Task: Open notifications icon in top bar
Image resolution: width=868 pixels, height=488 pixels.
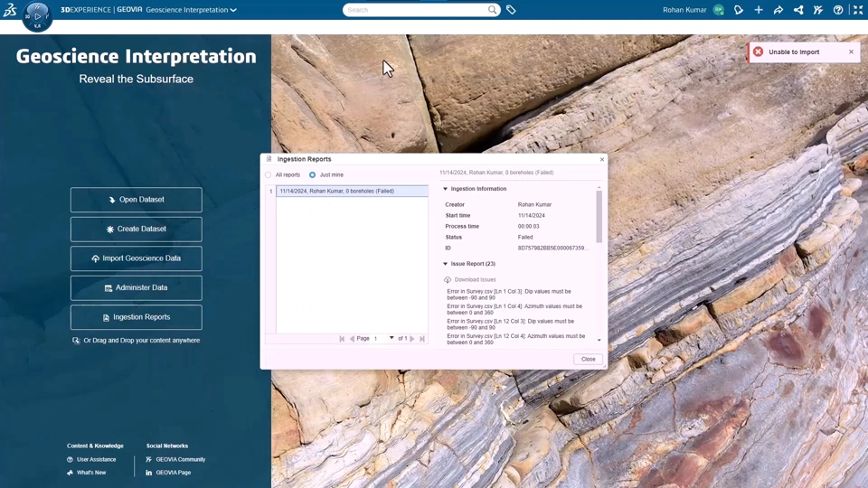Action: coord(739,10)
